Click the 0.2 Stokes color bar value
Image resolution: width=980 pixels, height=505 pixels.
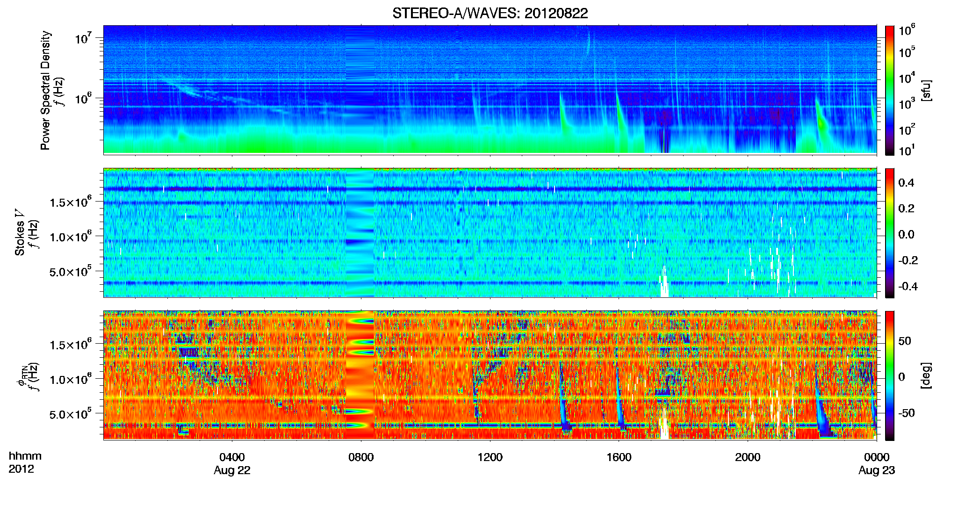point(906,209)
